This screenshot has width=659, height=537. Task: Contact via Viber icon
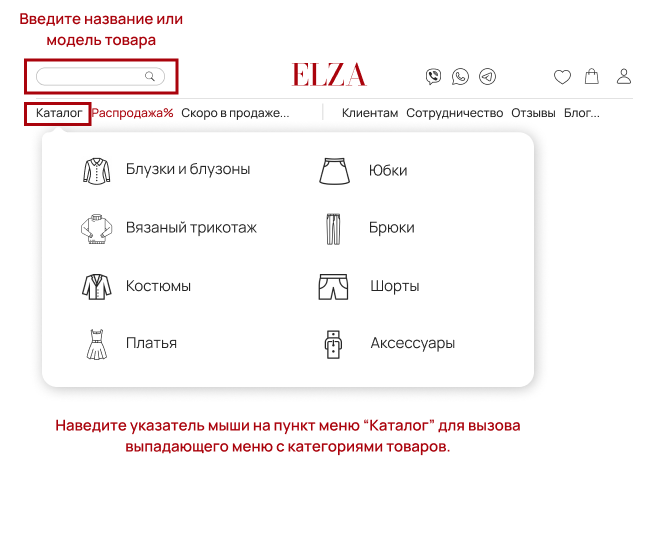(x=433, y=76)
